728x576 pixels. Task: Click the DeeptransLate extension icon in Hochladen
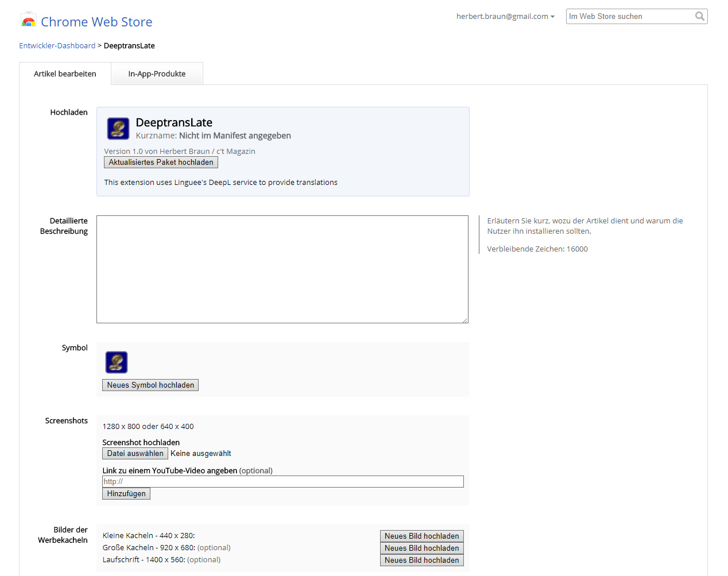118,129
